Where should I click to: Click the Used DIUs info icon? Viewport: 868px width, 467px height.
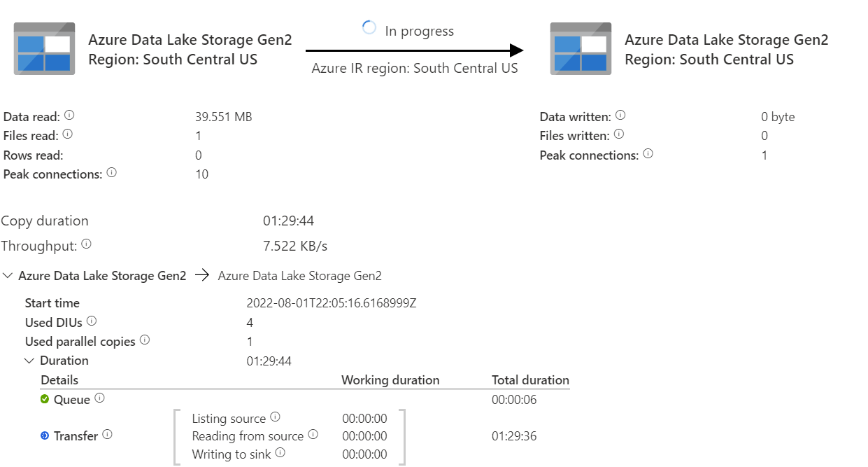[92, 321]
